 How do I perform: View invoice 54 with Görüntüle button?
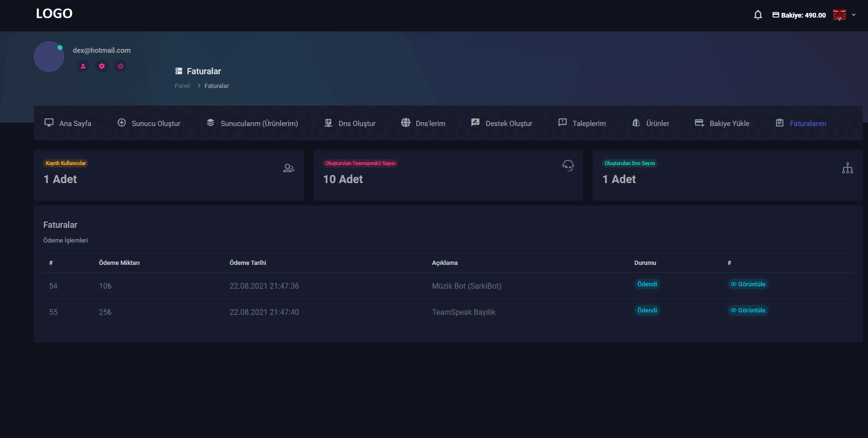click(x=748, y=284)
